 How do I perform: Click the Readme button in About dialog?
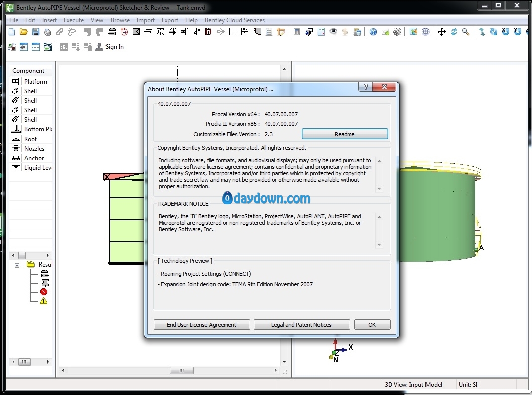(345, 134)
